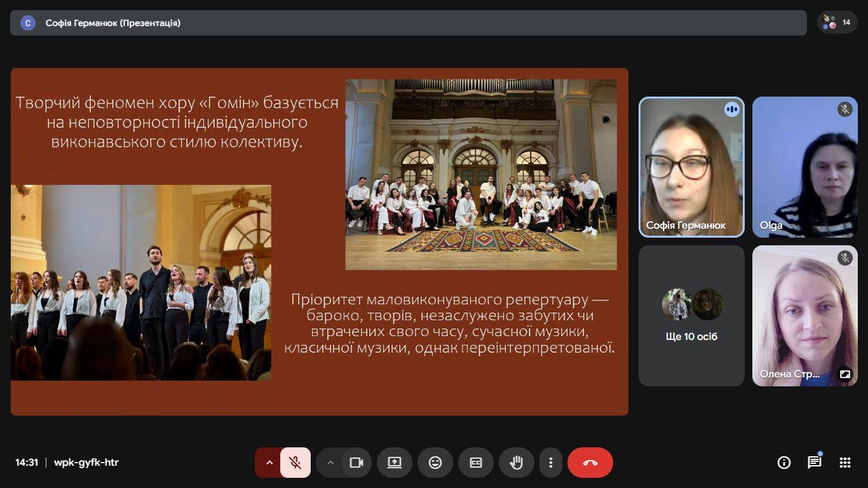This screenshot has height=488, width=868.
Task: Turn on closed captions
Action: pos(475,463)
